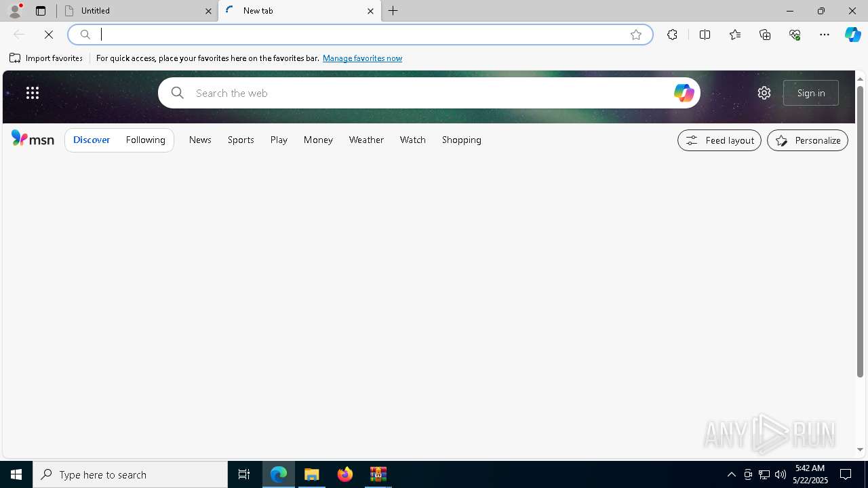Viewport: 868px width, 488px height.
Task: Click the msn logo
Action: point(33,139)
